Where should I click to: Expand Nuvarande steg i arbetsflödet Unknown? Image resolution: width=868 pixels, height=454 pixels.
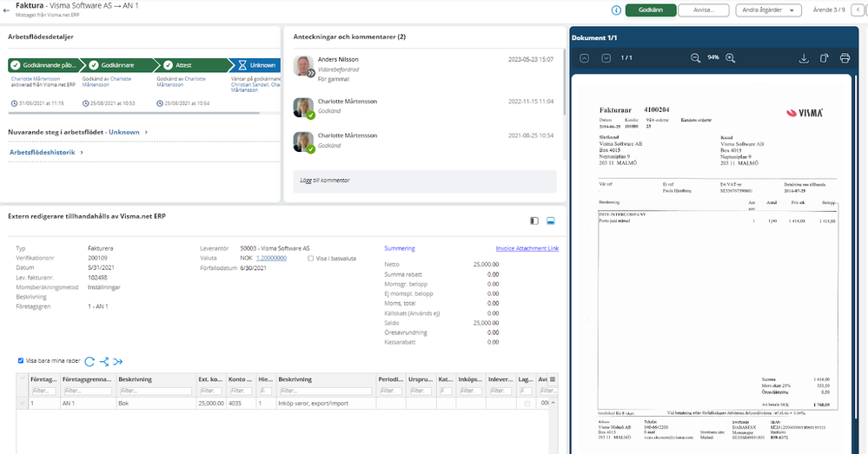point(78,132)
